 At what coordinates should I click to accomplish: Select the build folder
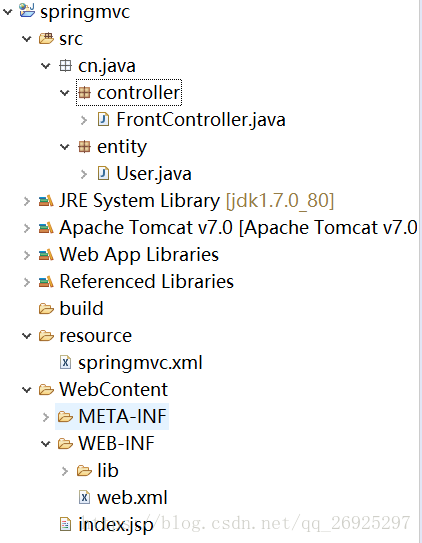tap(81, 308)
